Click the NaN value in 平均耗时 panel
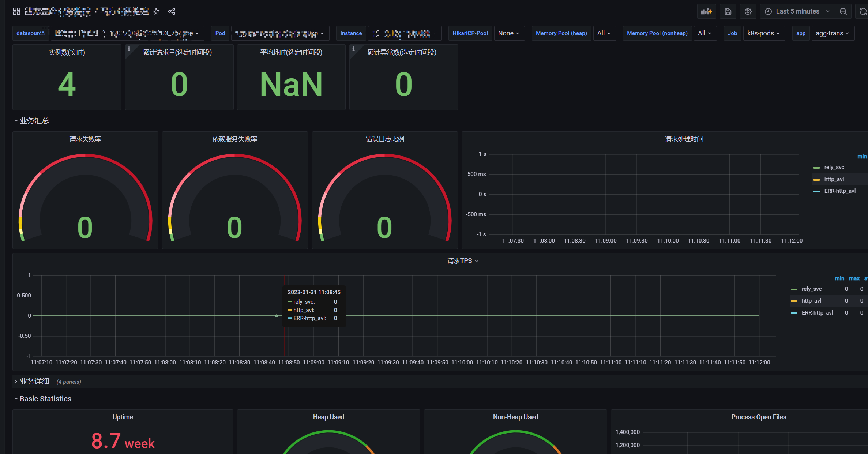The height and width of the screenshot is (454, 868). point(291,85)
